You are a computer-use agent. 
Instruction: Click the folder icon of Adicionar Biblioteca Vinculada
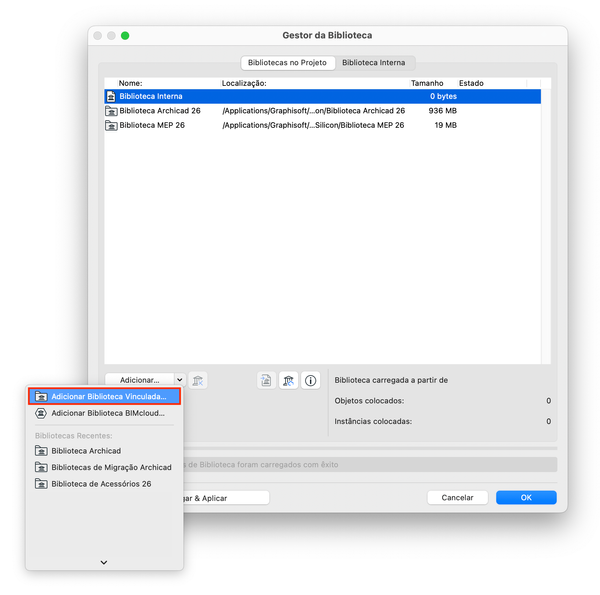pos(41,396)
